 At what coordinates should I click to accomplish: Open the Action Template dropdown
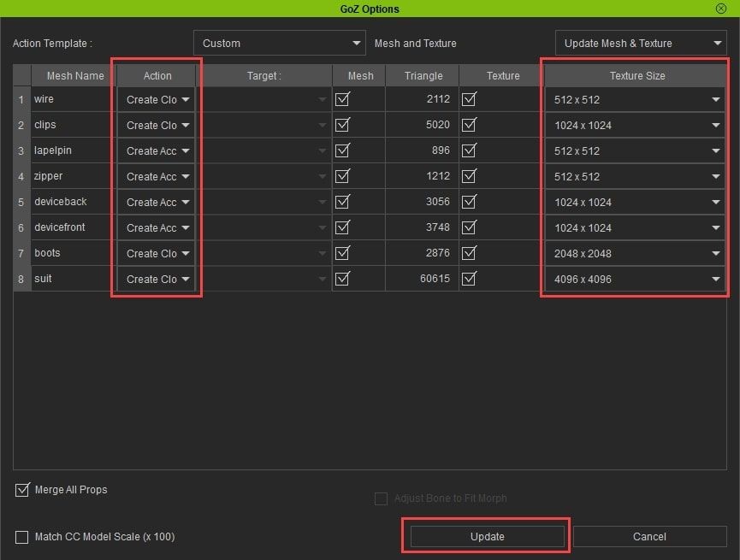point(281,44)
